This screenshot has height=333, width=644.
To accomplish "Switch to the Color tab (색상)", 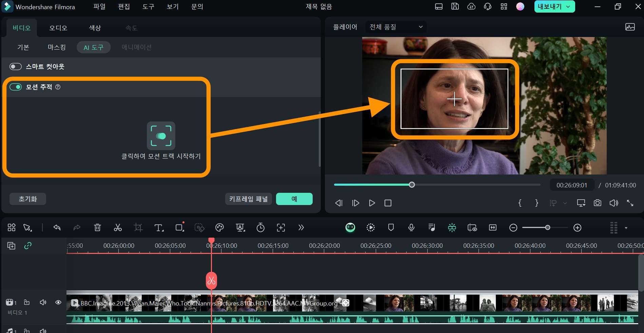I will pos(95,28).
